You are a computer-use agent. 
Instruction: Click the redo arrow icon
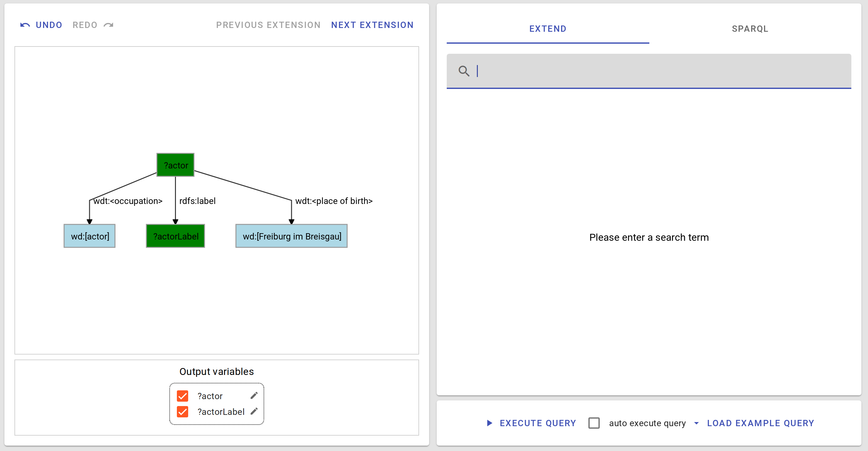click(x=108, y=25)
